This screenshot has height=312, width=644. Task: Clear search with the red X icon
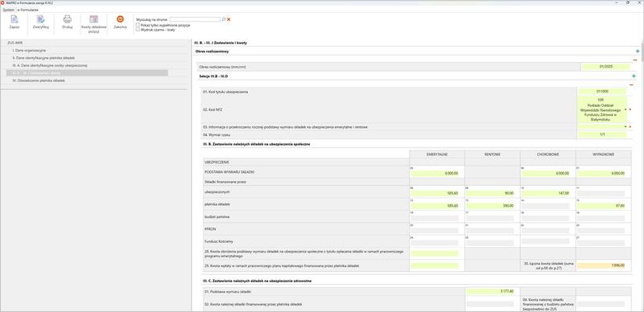tap(229, 19)
